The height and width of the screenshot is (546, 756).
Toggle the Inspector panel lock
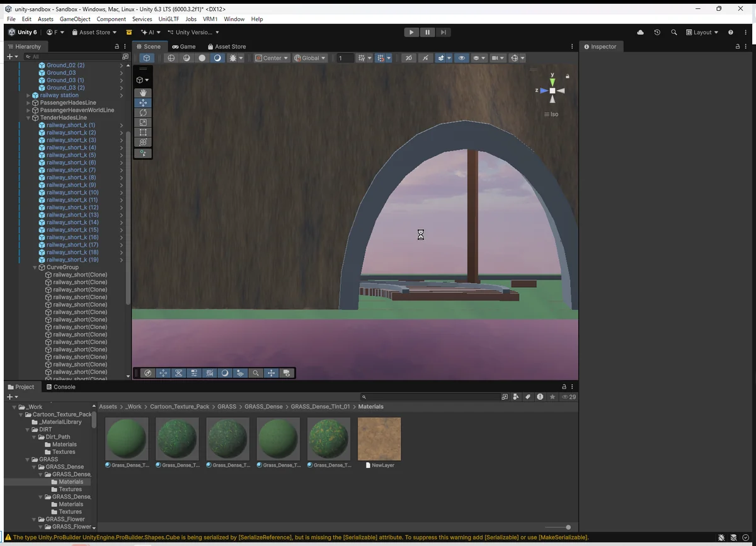738,47
